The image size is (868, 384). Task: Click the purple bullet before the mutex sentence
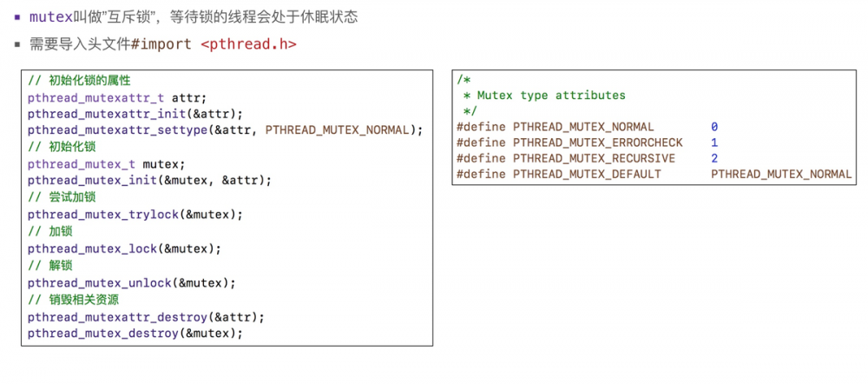[17, 17]
